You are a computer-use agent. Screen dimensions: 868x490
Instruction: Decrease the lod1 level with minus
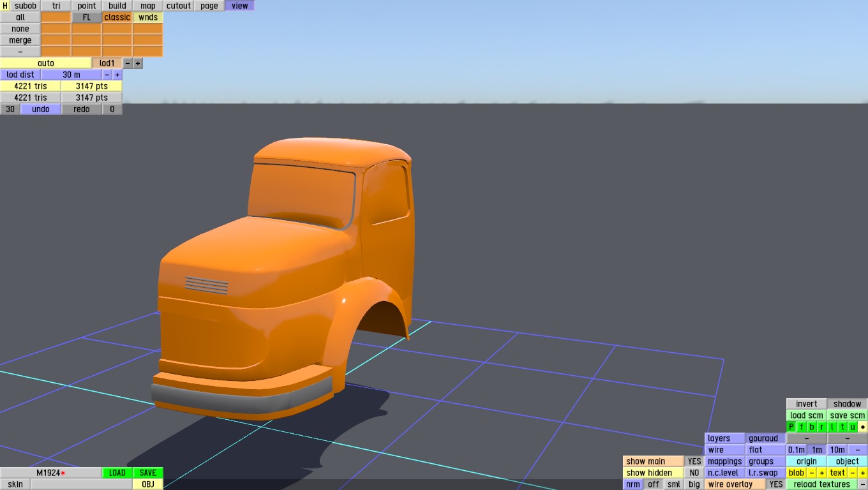click(x=128, y=63)
